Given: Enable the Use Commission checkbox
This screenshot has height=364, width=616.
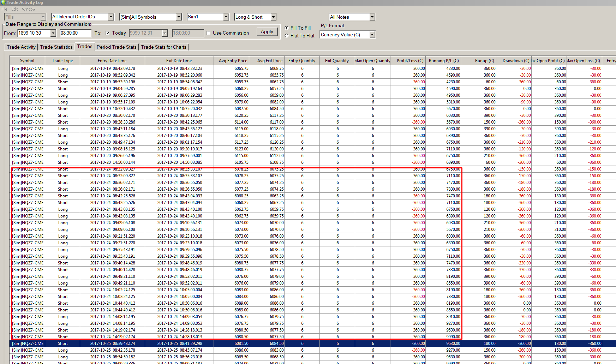Looking at the screenshot, I should 209,33.
